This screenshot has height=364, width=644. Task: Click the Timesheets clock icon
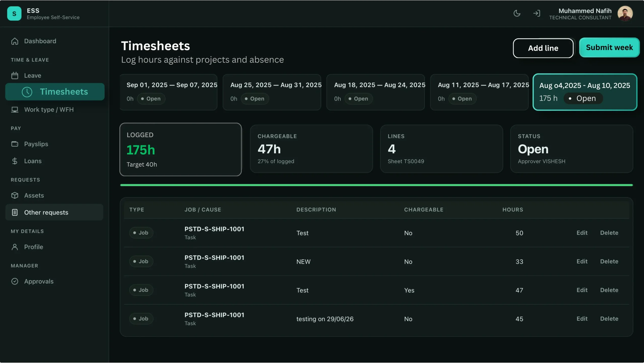tap(27, 92)
